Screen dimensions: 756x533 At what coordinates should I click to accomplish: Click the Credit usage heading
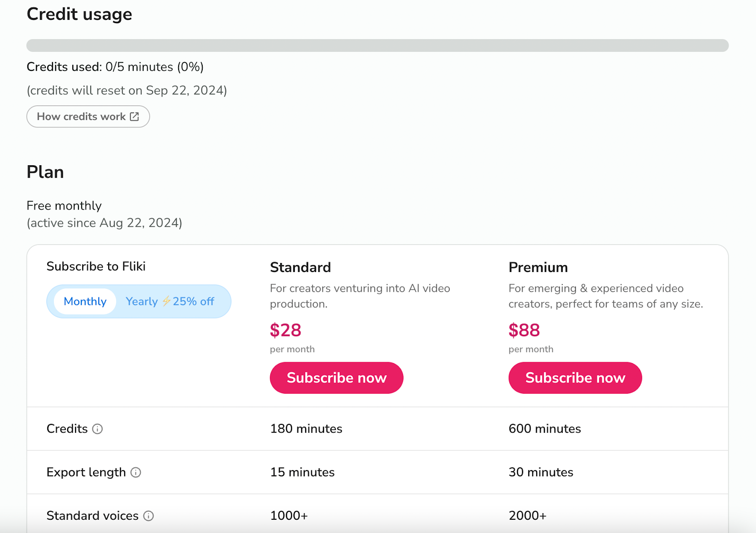(79, 14)
